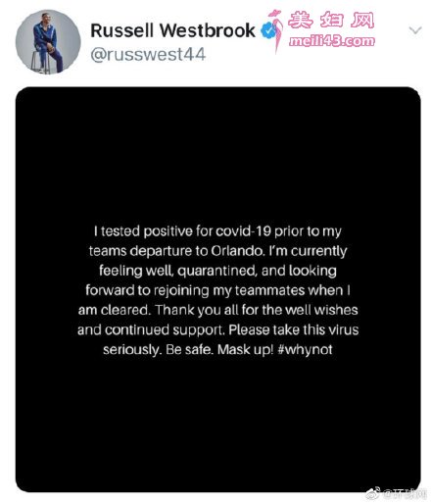431x504 pixels.
Task: Click the line feeling well, quarantined
Action: pos(217,271)
